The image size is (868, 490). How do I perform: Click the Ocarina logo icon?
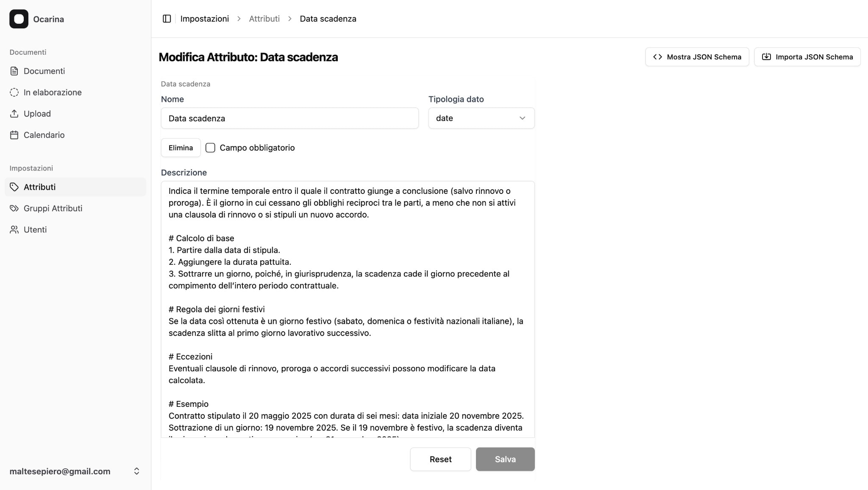pyautogui.click(x=19, y=19)
